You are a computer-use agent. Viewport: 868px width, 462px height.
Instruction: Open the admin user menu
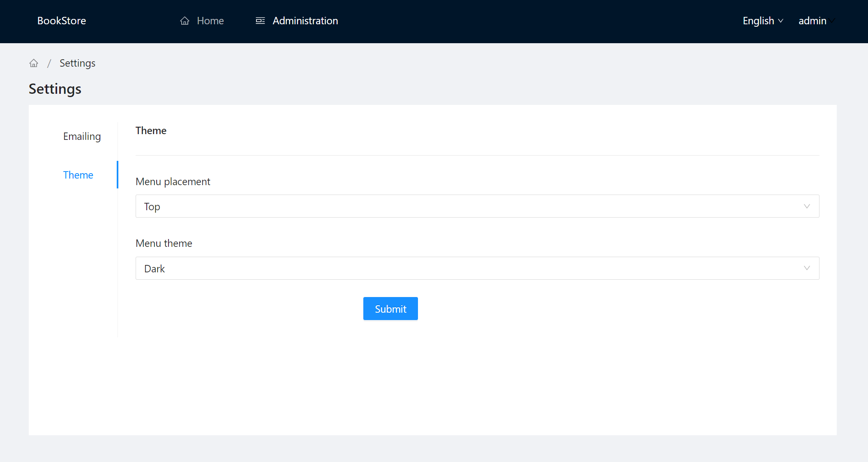click(813, 21)
